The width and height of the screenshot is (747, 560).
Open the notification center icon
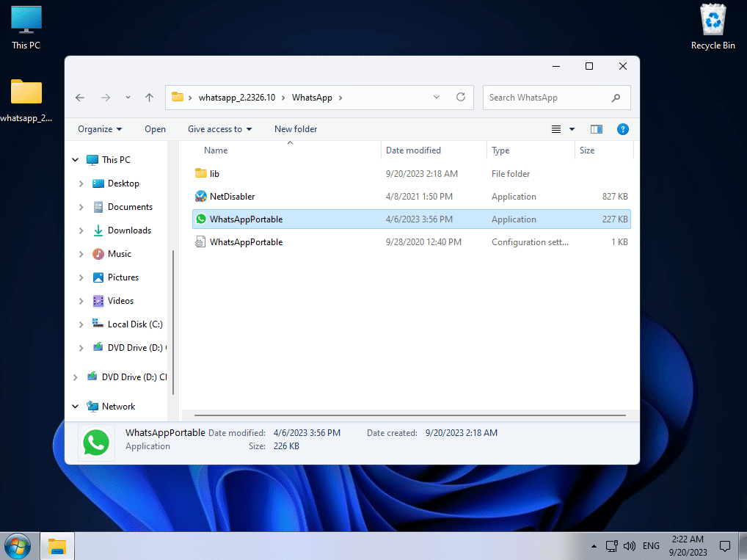pos(724,546)
